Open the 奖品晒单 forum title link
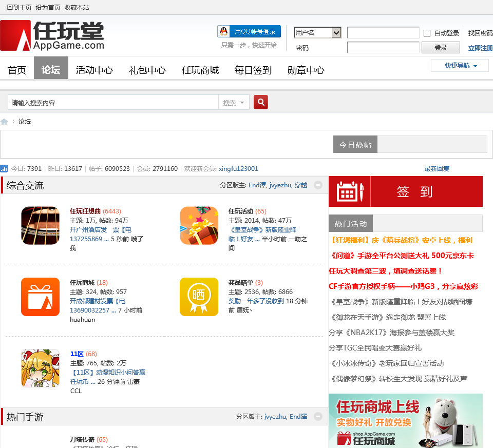493x448 pixels. pos(240,283)
